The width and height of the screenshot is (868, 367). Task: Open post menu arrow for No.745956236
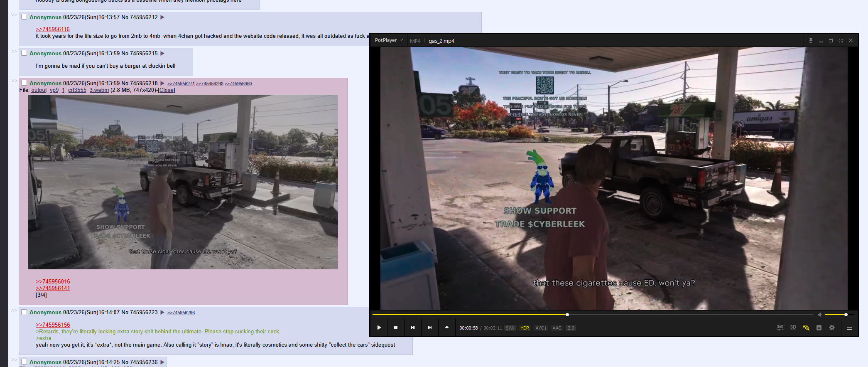162,362
